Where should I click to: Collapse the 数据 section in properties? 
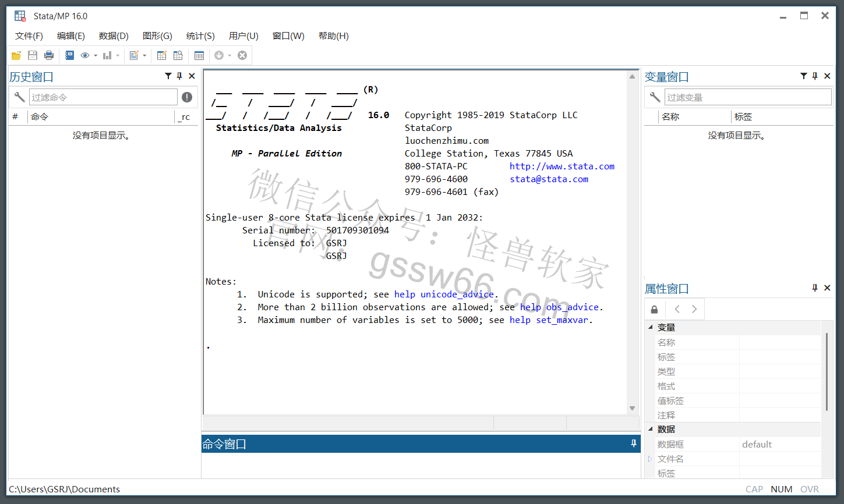coord(651,429)
